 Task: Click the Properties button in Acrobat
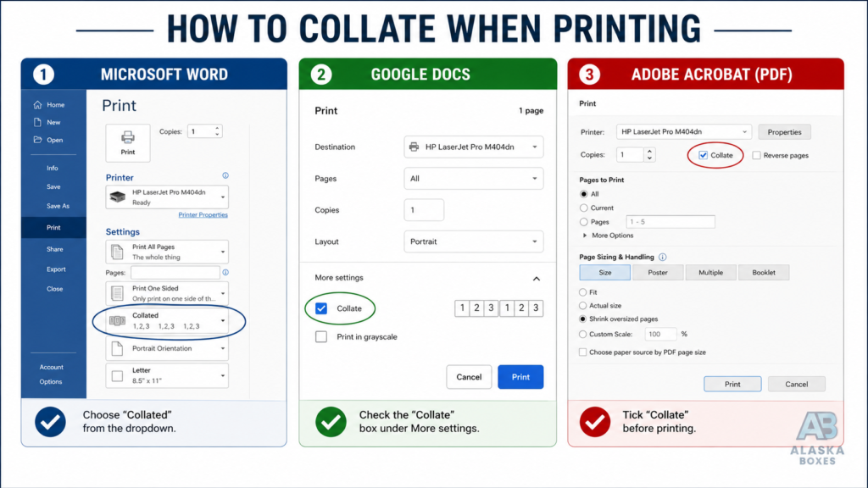pos(784,132)
